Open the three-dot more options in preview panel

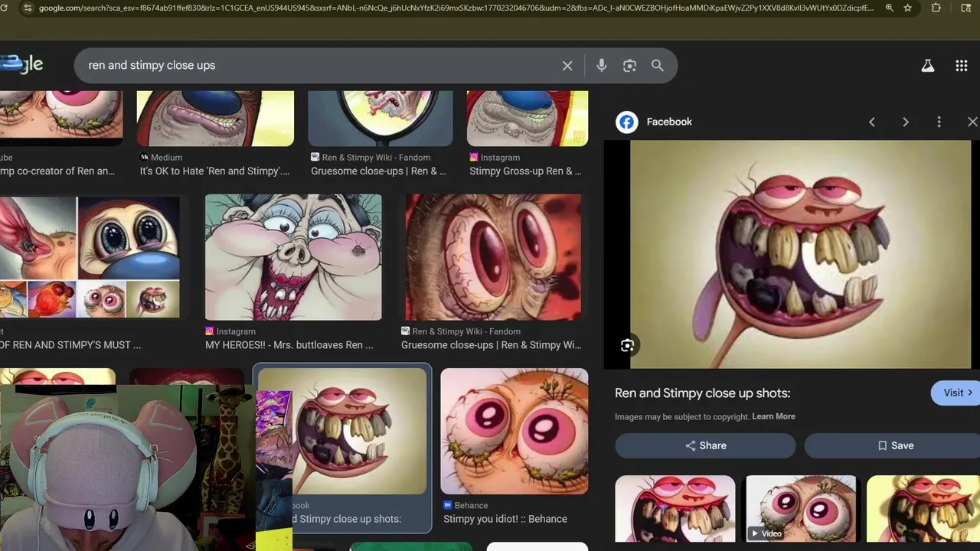tap(939, 122)
